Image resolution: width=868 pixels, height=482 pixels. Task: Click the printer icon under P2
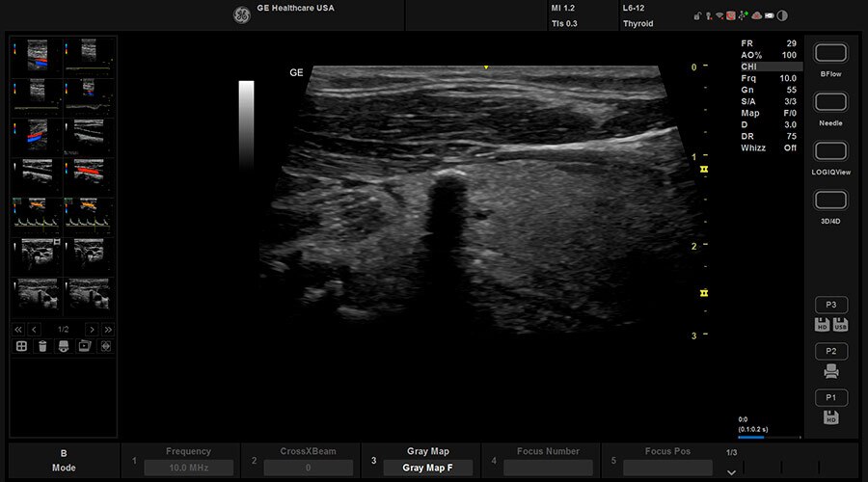point(831,371)
